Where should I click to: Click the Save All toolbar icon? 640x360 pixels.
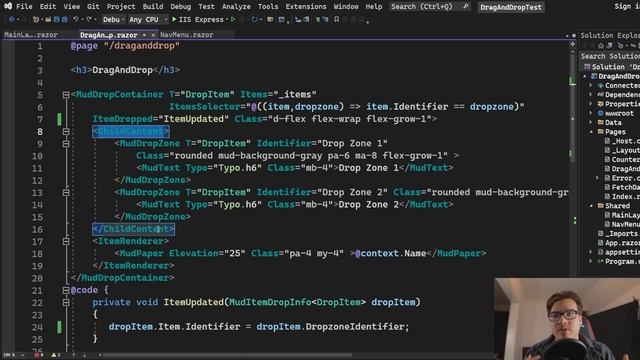(x=64, y=19)
